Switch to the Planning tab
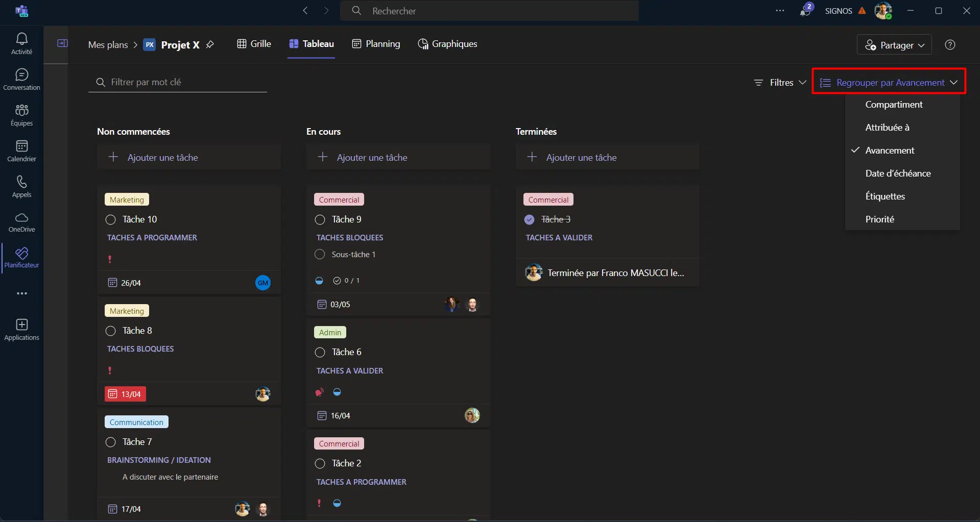 point(376,44)
